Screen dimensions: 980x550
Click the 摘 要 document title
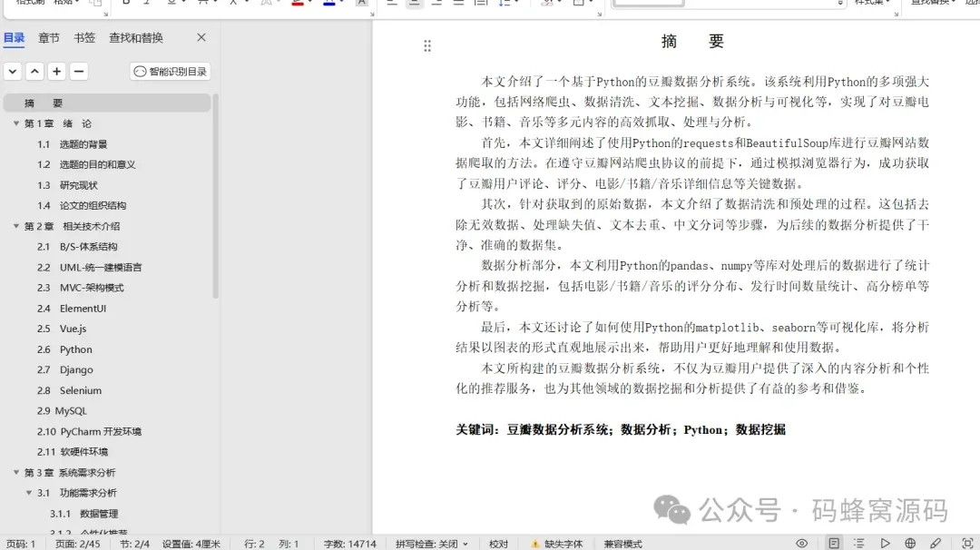click(692, 41)
